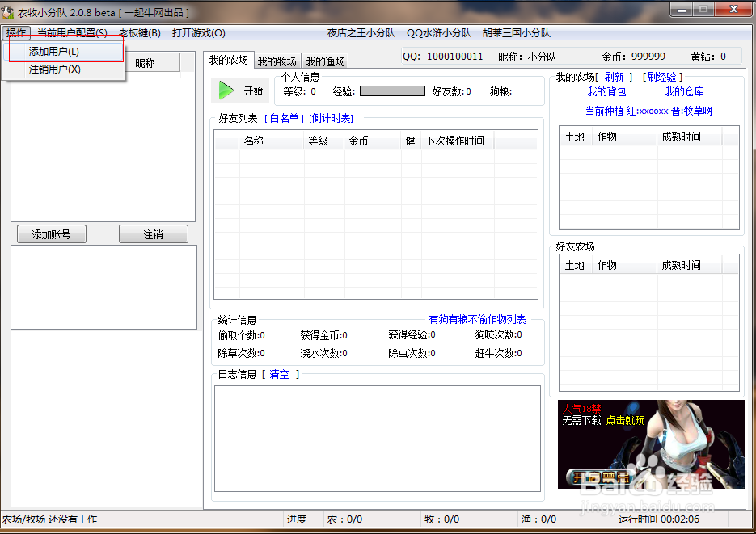Click the 金币: 999999 label
The width and height of the screenshot is (756, 534).
point(634,57)
